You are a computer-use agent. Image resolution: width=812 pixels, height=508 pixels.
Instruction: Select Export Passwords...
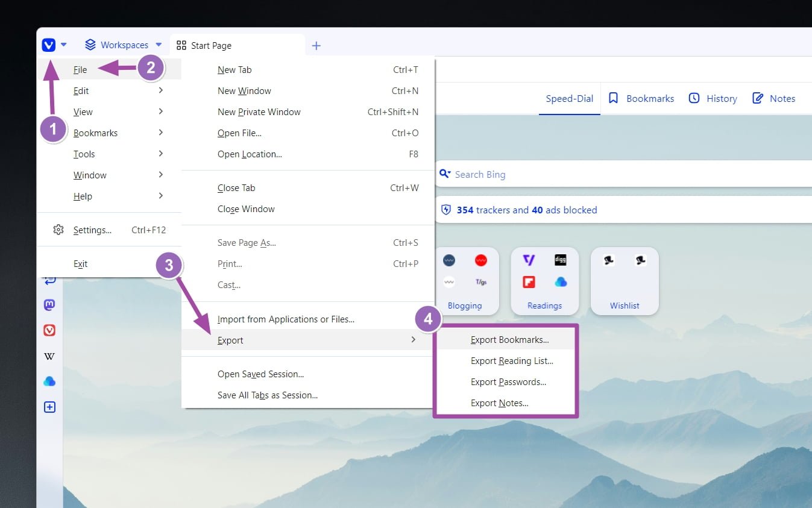506,381
